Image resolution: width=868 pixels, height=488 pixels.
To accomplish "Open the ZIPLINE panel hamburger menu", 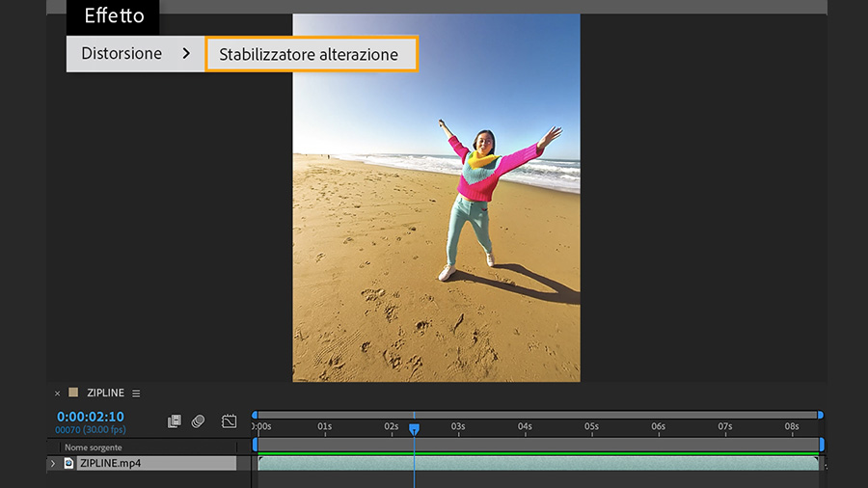I will 136,393.
